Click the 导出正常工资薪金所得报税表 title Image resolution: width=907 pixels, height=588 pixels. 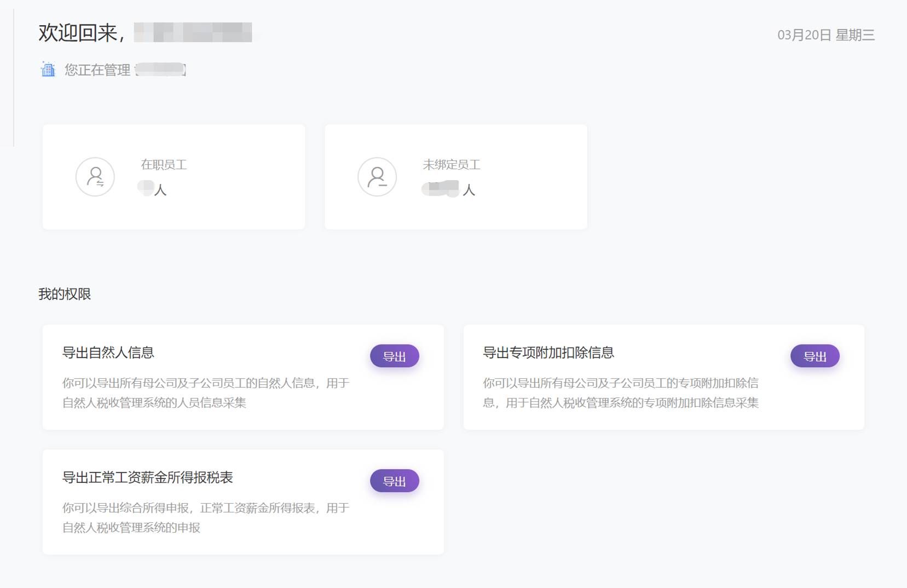147,477
